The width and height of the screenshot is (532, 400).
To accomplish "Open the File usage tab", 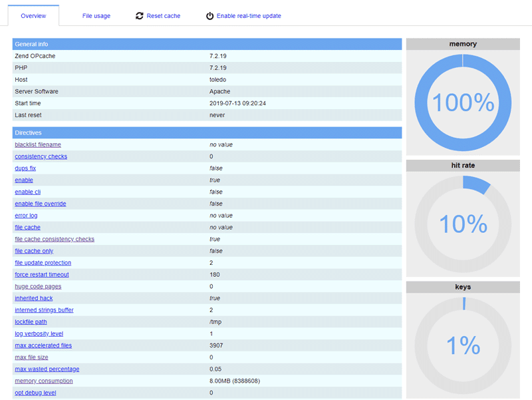I will (x=96, y=15).
